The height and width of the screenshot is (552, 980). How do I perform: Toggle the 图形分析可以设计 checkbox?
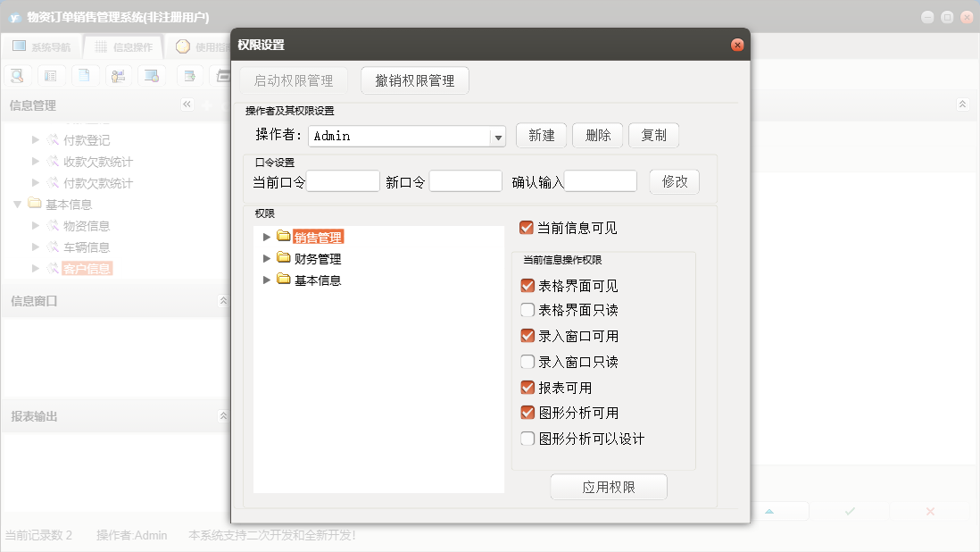[527, 439]
